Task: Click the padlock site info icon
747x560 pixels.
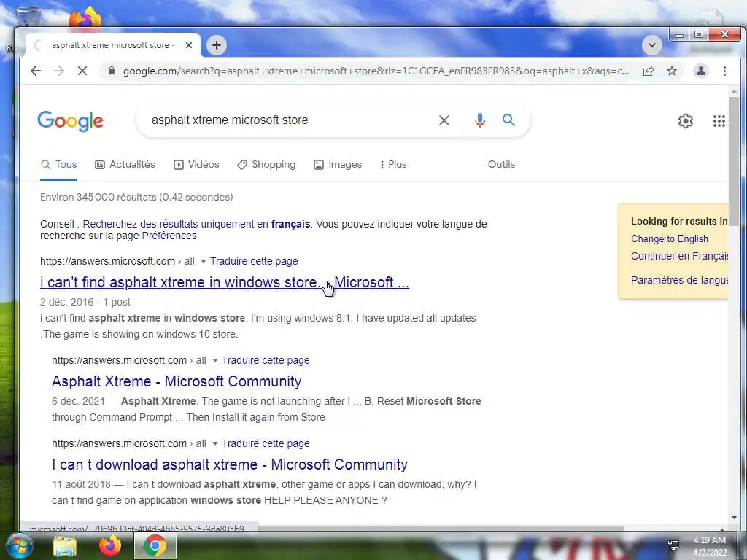Action: [112, 71]
